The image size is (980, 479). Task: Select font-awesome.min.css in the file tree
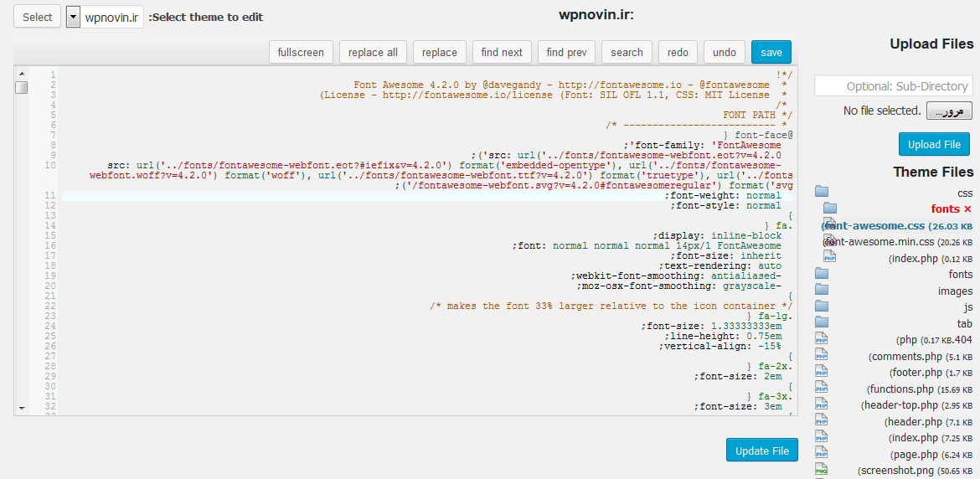click(897, 242)
